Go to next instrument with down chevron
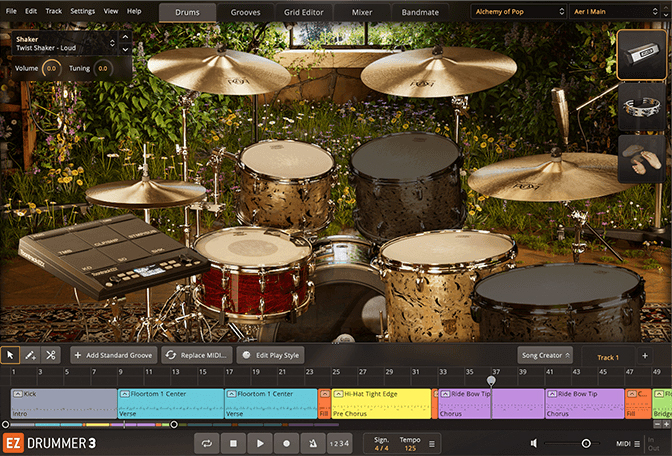 (125, 49)
